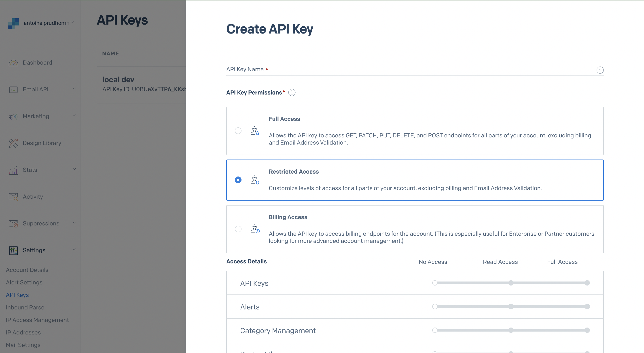Screen dimensions: 644x353
Task: Expand the Suppressions menu chevron
Action: (x=74, y=223)
